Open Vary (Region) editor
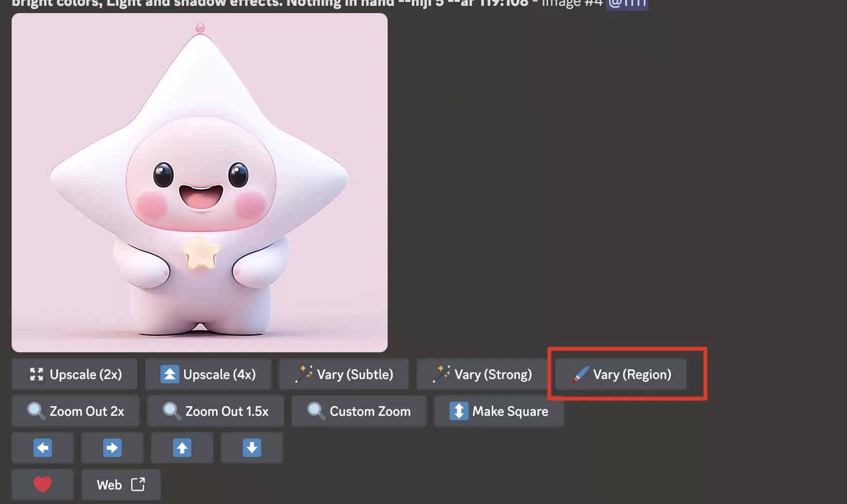Screen dimensions: 847x504 click(x=621, y=374)
